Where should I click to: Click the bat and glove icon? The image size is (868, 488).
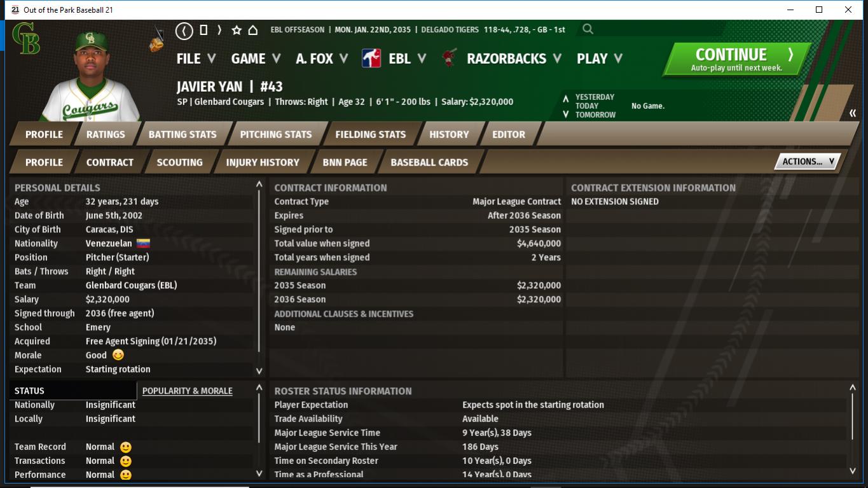point(156,40)
